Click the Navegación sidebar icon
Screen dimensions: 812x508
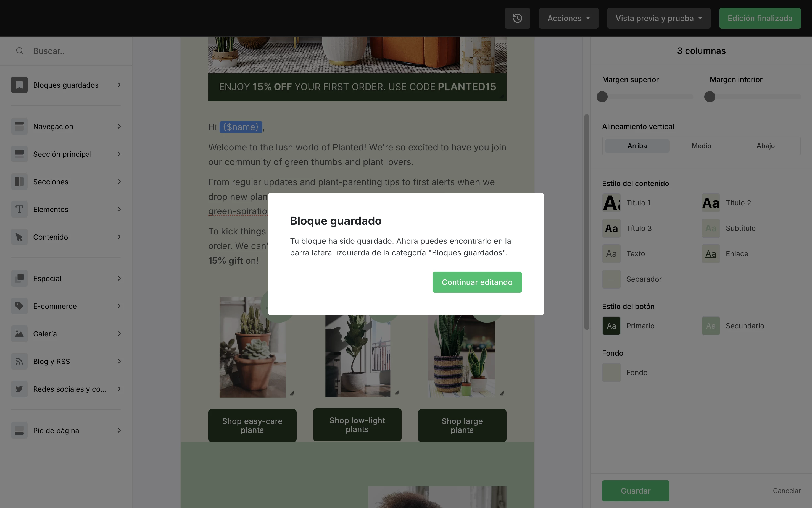(x=19, y=126)
